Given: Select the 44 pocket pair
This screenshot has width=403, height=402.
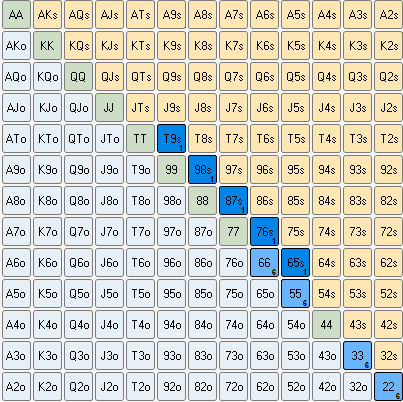Looking at the screenshot, I should pyautogui.click(x=326, y=324).
